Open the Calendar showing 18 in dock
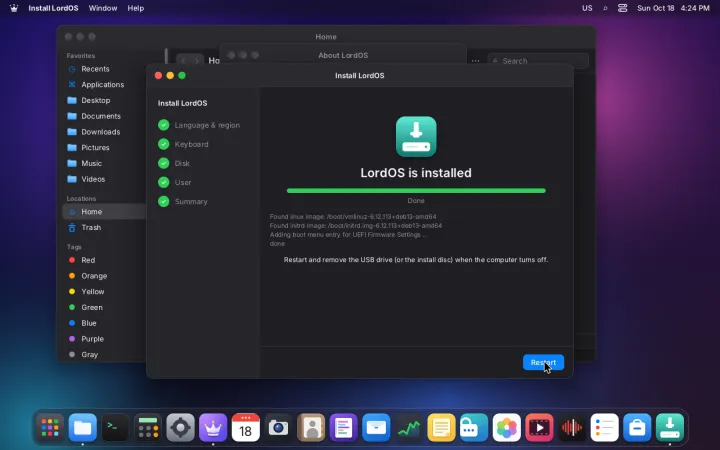The height and width of the screenshot is (450, 720). pos(246,428)
